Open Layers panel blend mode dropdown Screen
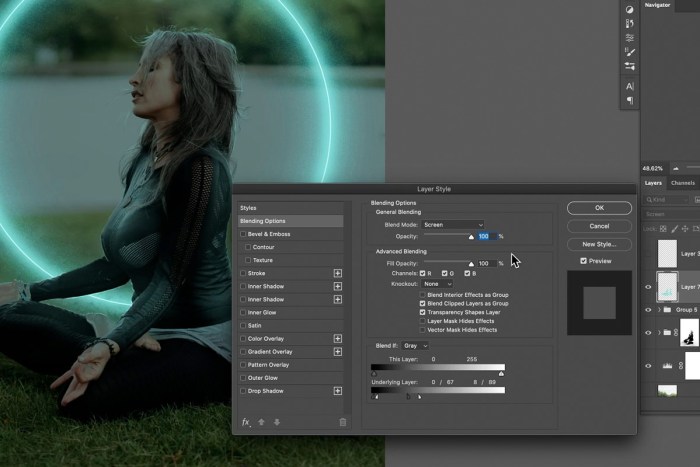The image size is (700, 467). (x=671, y=214)
